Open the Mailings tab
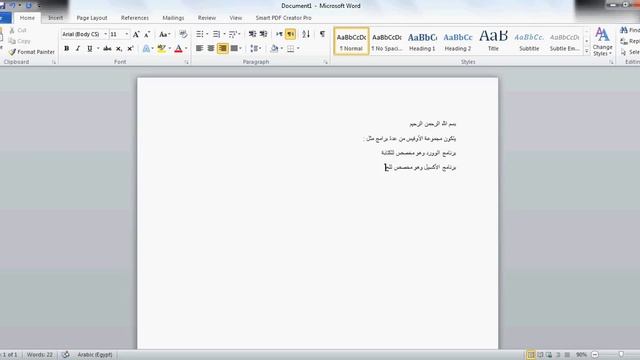 click(x=173, y=18)
